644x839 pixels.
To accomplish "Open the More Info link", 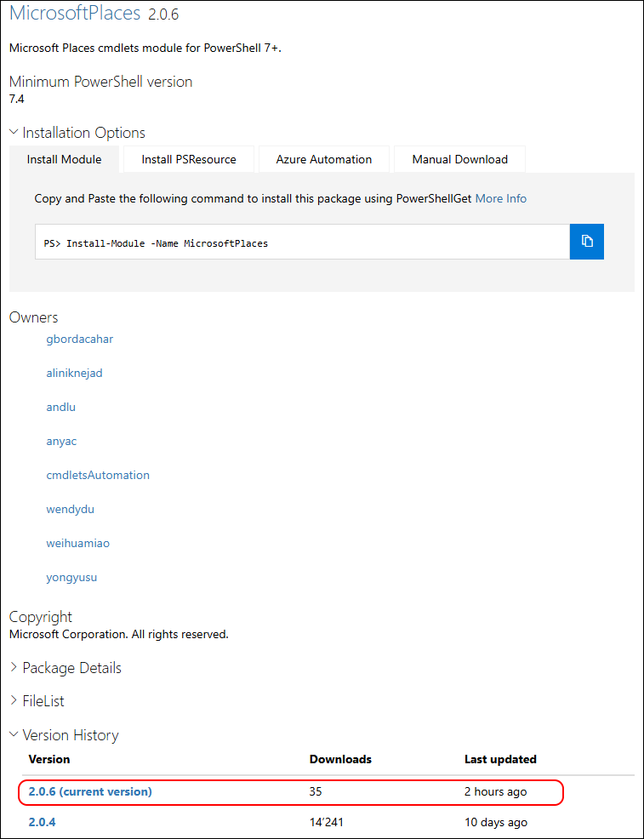I will coord(500,198).
